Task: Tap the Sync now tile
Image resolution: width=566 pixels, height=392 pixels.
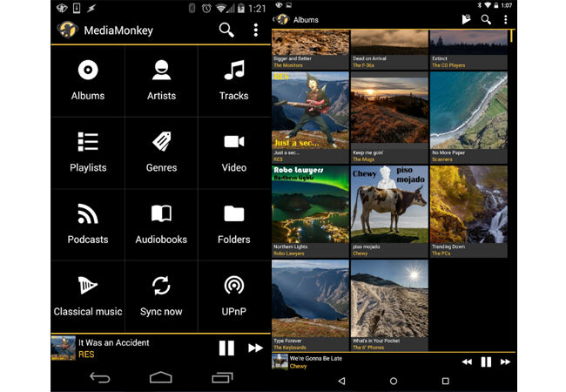Action: [x=161, y=296]
